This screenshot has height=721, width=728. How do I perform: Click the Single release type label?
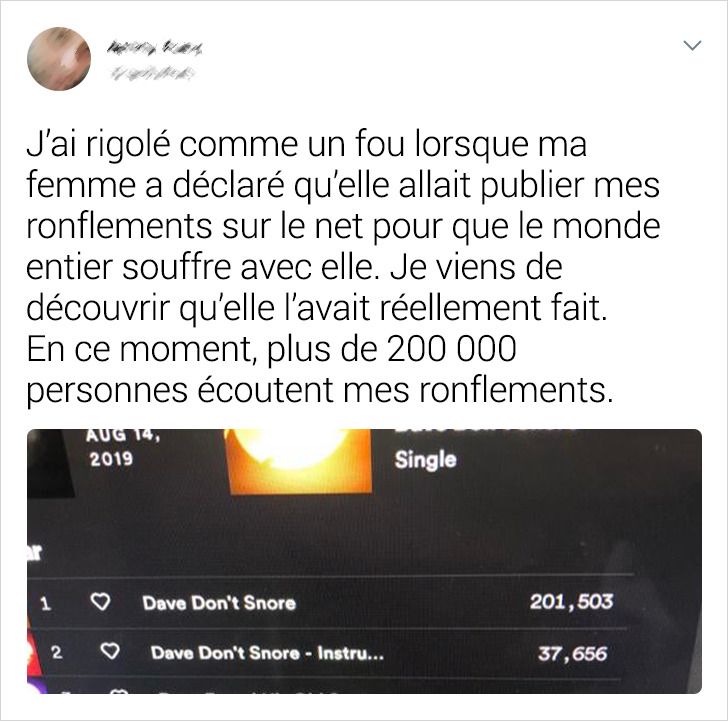(x=425, y=460)
